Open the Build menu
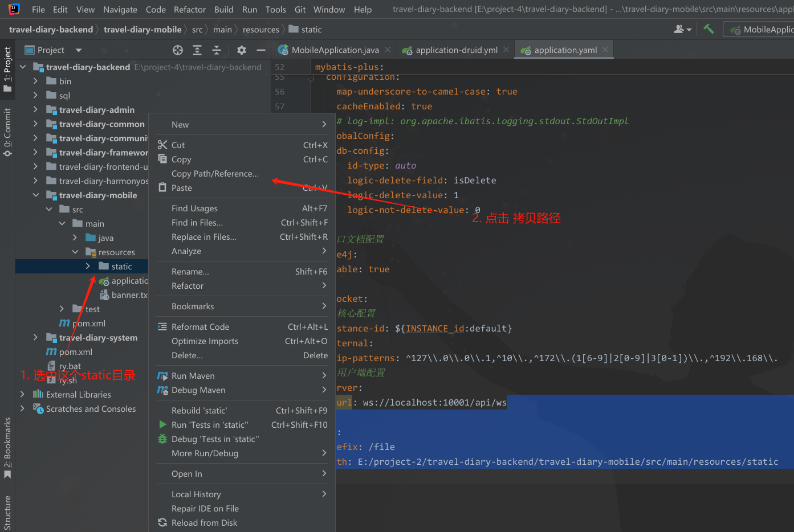 [223, 10]
